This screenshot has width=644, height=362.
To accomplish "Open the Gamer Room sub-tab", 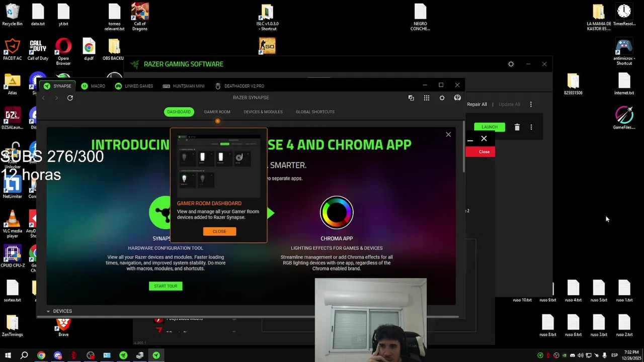I will click(x=217, y=112).
